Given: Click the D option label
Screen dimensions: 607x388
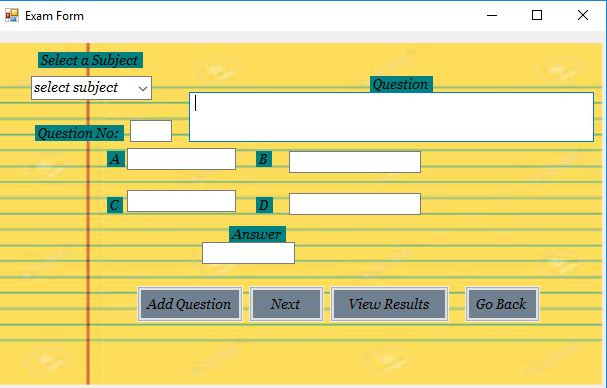Looking at the screenshot, I should 264,205.
